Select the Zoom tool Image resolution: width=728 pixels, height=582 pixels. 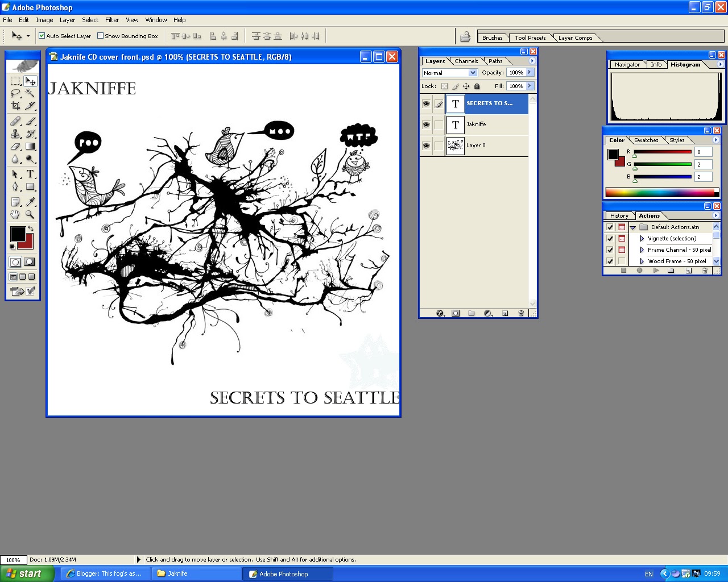click(x=30, y=214)
